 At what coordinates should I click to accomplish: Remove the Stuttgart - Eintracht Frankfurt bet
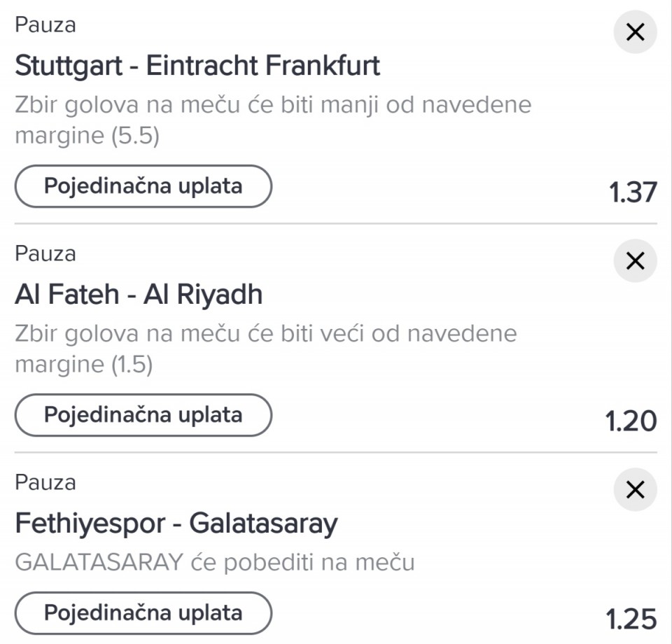[x=635, y=32]
